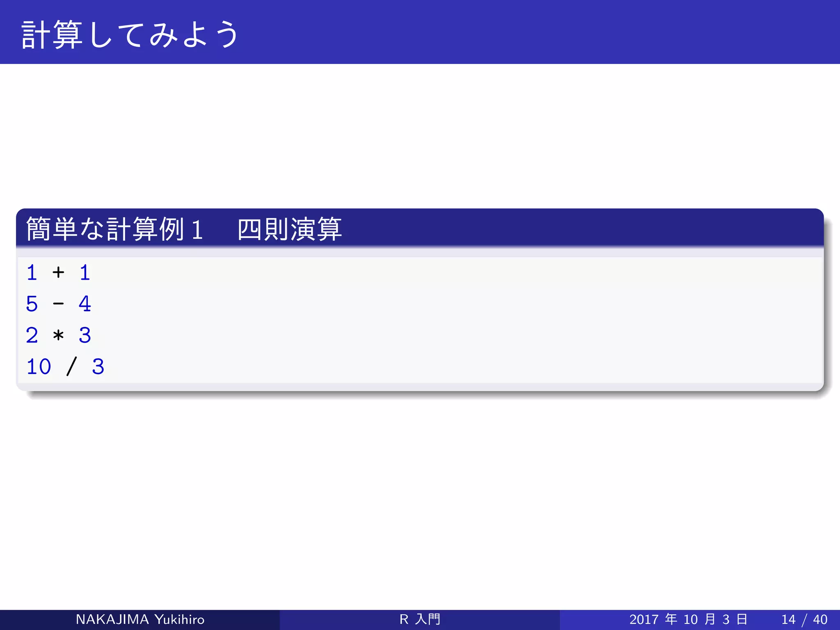This screenshot has height=630, width=840.
Task: Open the R 入門 title footer link
Action: point(420,619)
